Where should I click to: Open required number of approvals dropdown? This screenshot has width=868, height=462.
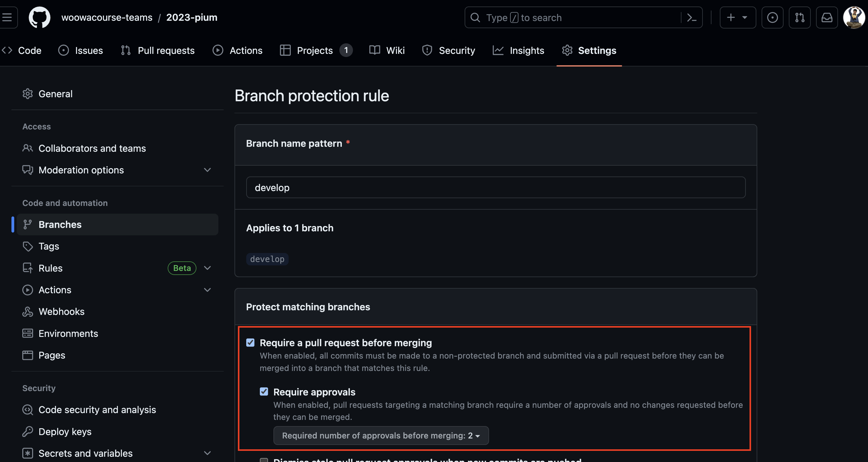(x=381, y=435)
